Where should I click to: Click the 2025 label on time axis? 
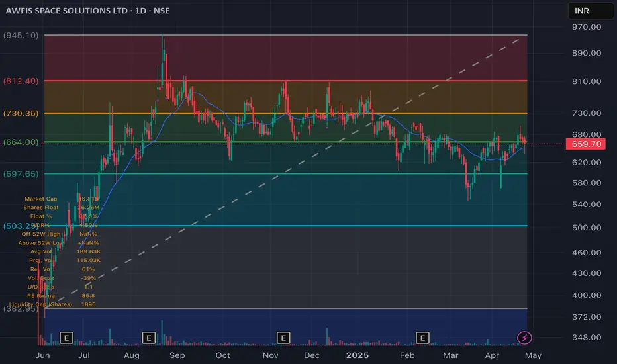(x=357, y=355)
